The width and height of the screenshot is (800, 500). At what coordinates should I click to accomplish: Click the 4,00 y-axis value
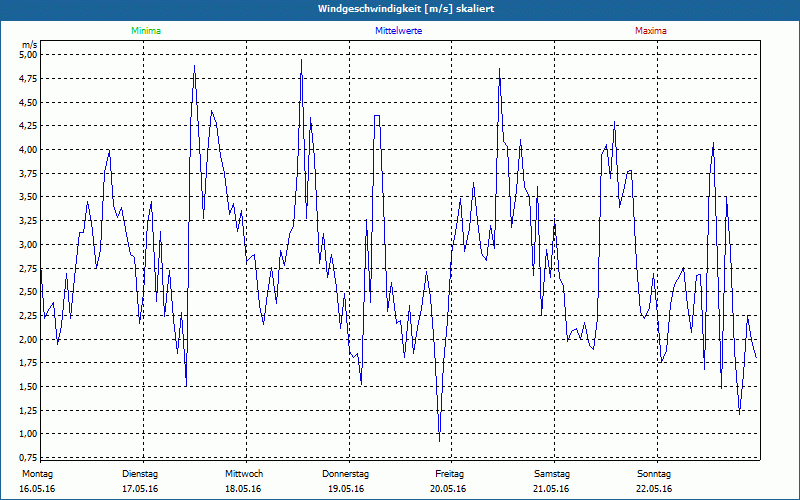point(29,149)
